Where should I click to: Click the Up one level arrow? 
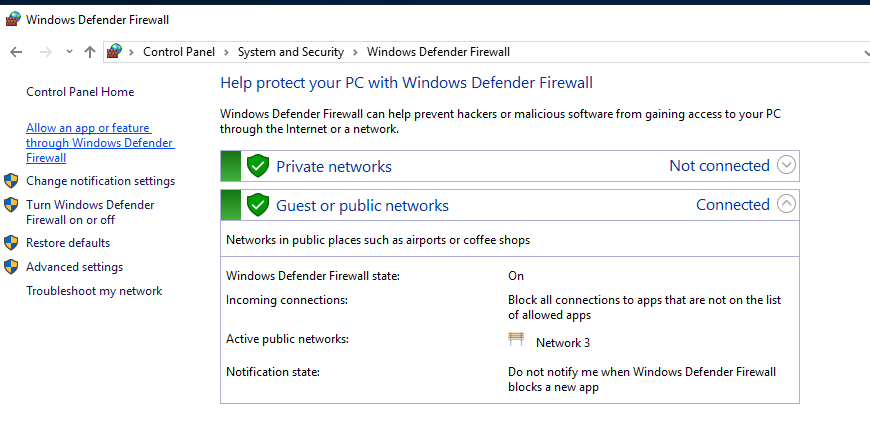pyautogui.click(x=90, y=52)
